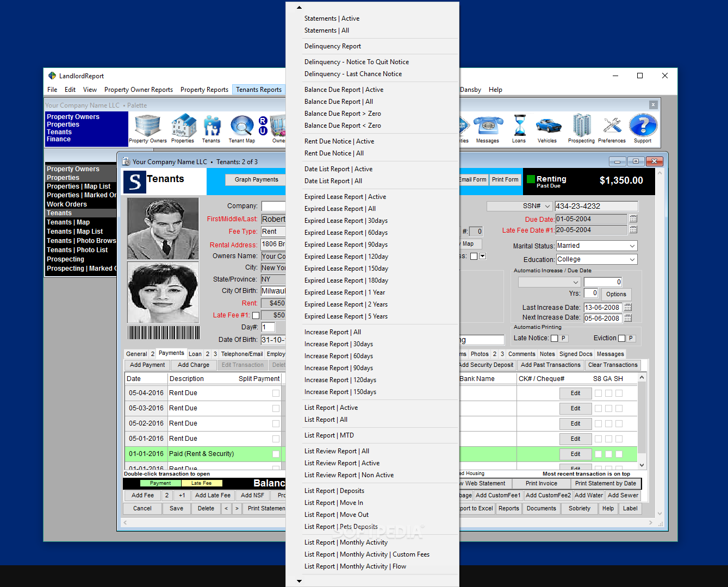Click the green Renting status indicator square

point(531,179)
